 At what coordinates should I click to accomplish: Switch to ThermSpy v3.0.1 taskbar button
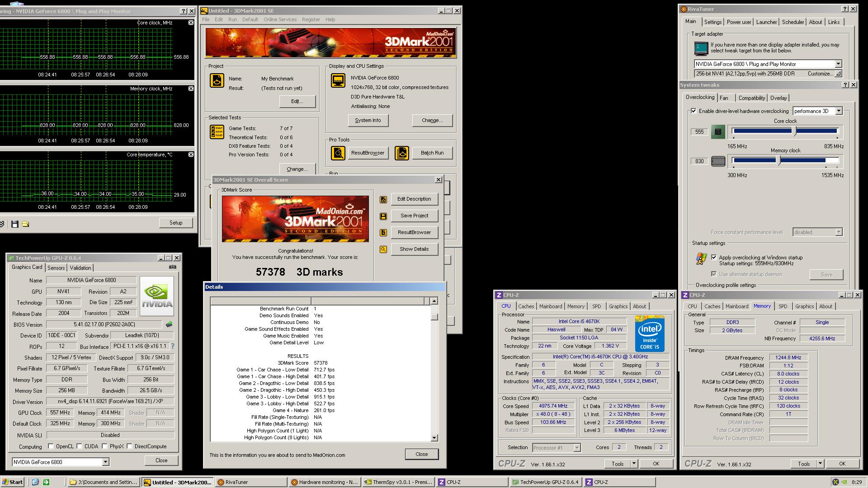point(398,482)
